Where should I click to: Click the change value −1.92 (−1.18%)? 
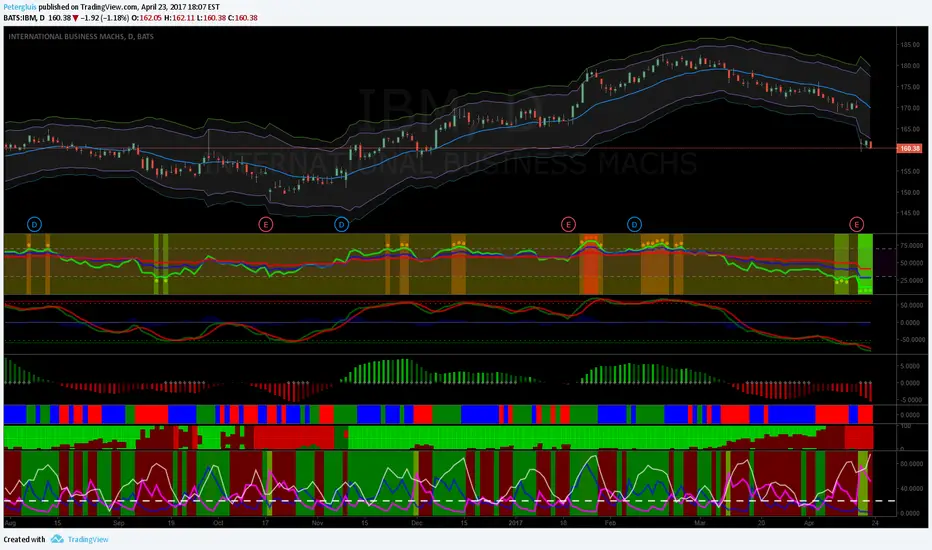point(105,18)
